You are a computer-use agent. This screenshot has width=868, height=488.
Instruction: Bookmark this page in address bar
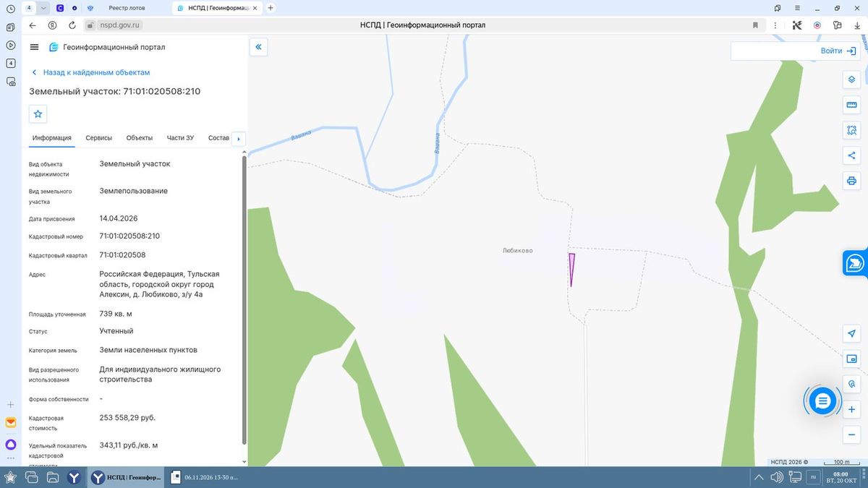tap(755, 25)
